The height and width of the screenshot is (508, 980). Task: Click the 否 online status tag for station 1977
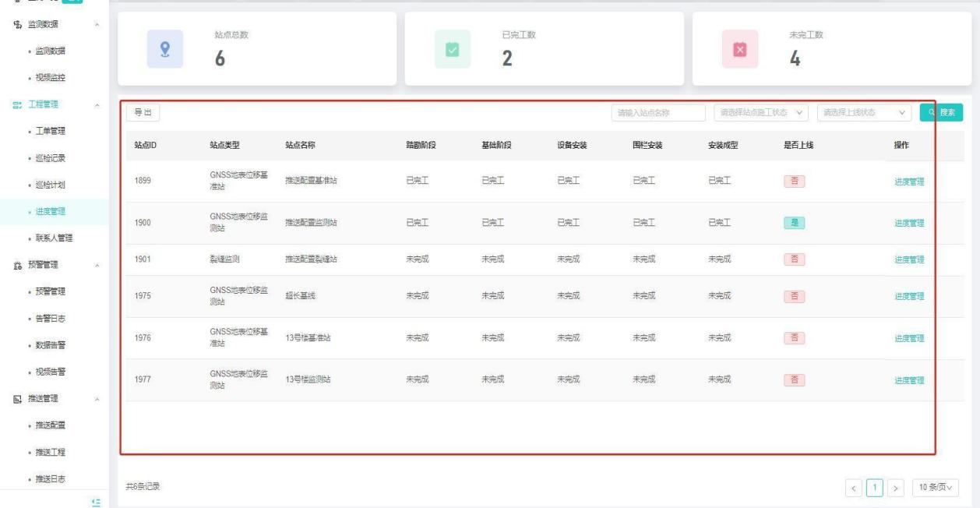click(794, 380)
